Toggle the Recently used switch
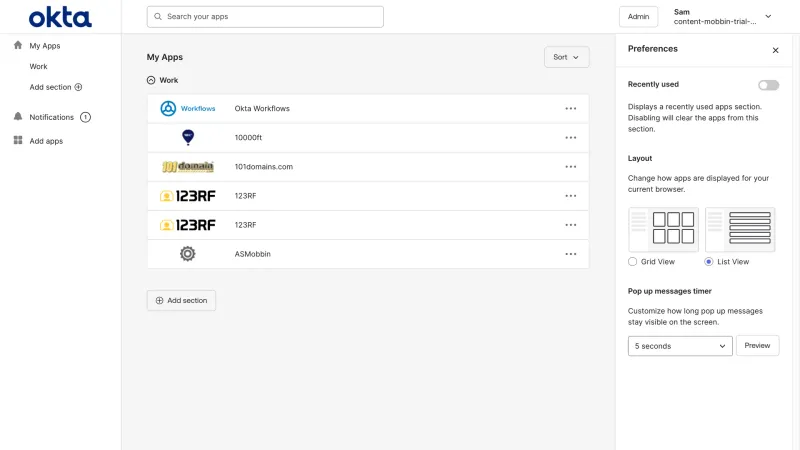800x450 pixels. coord(768,85)
